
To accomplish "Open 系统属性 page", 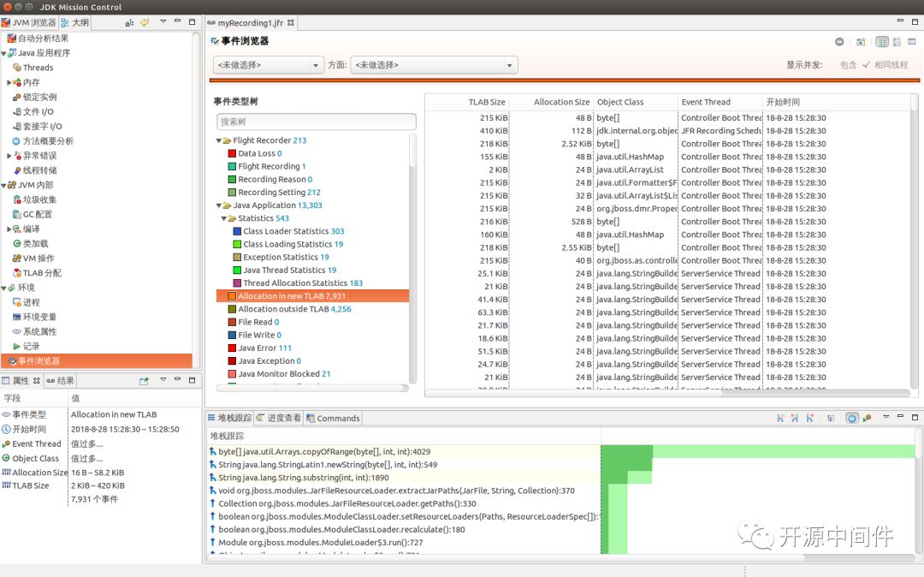I will (x=39, y=331).
